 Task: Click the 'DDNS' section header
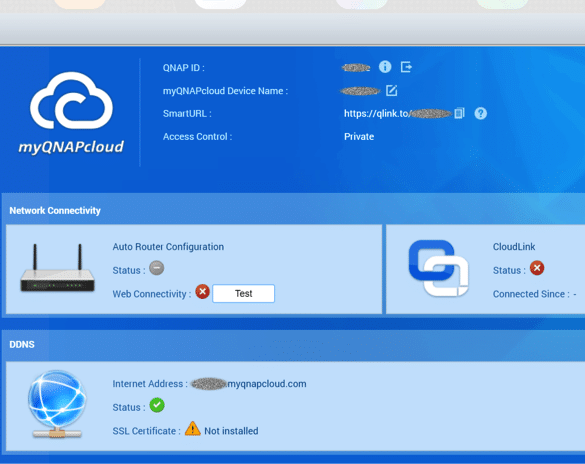tap(22, 344)
